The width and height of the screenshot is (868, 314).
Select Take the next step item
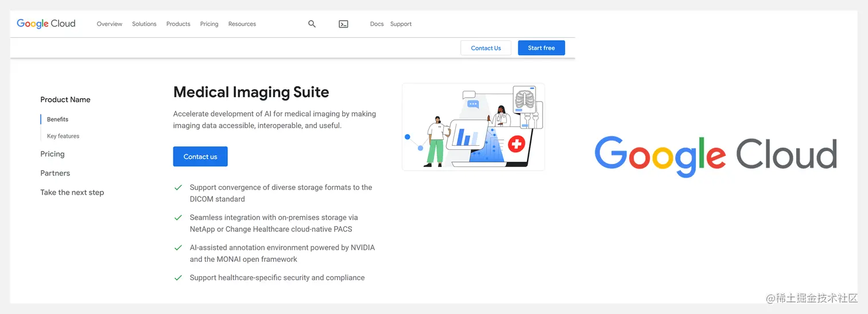pos(72,192)
